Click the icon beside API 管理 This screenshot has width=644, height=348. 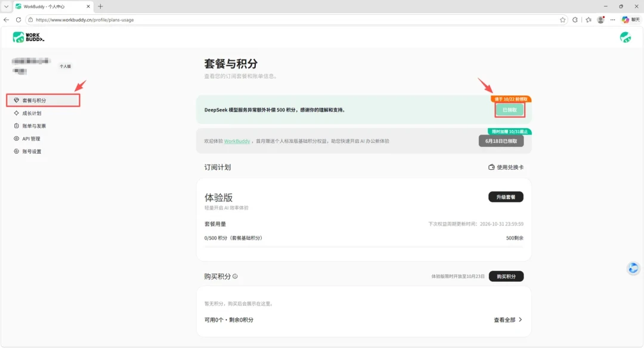(17, 138)
